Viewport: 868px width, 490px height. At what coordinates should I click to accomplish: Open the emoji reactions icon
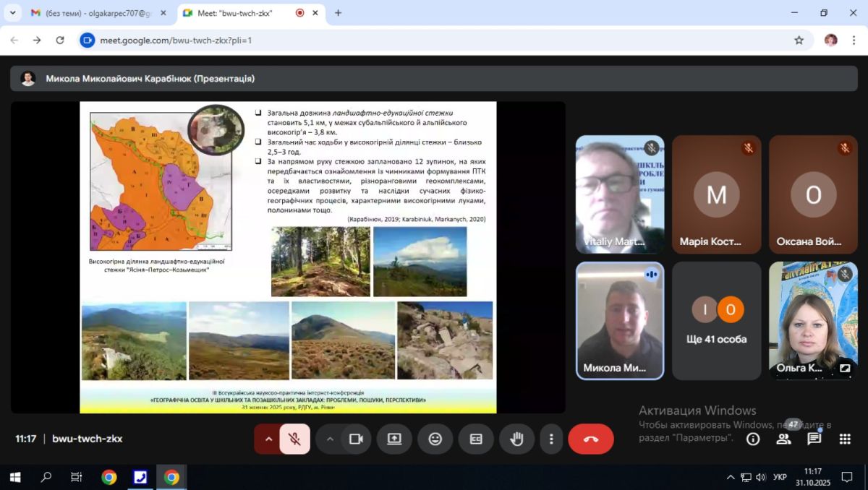pyautogui.click(x=435, y=439)
